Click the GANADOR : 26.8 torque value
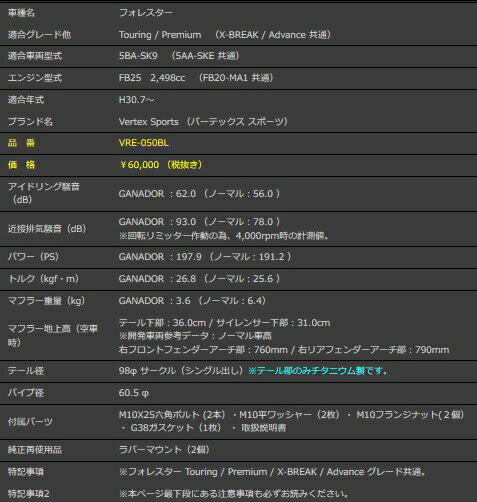Screen dimensions: 477x502 pyautogui.click(x=199, y=279)
